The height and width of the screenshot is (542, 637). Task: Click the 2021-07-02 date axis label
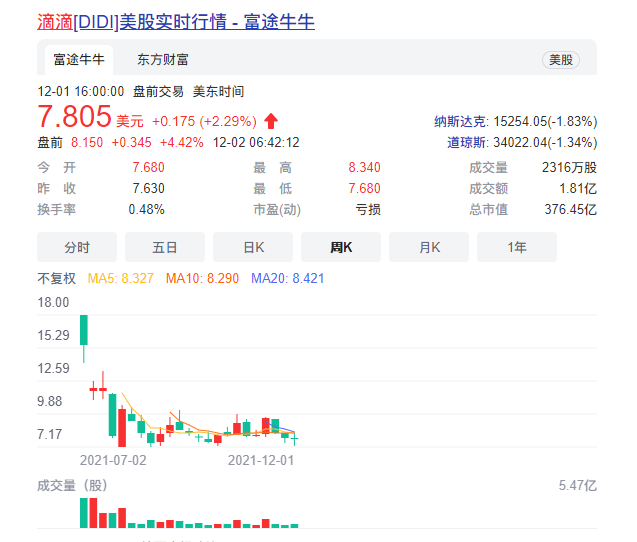pos(113,460)
